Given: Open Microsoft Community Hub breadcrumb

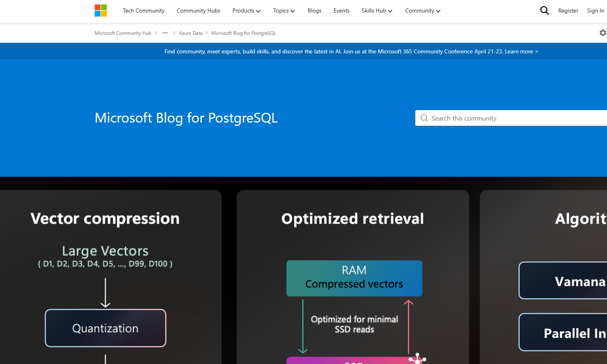Looking at the screenshot, I should (x=123, y=33).
